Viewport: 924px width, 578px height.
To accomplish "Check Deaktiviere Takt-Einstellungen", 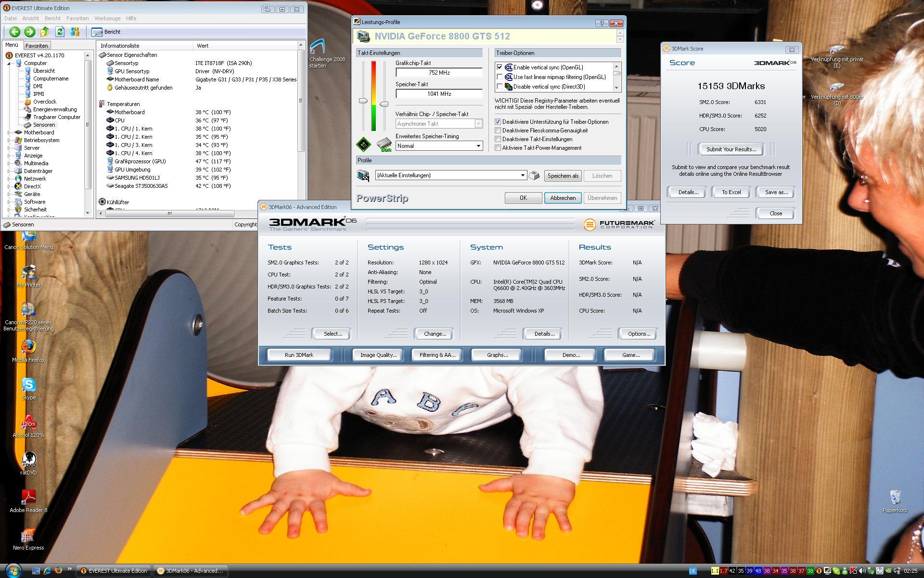I will coord(498,139).
